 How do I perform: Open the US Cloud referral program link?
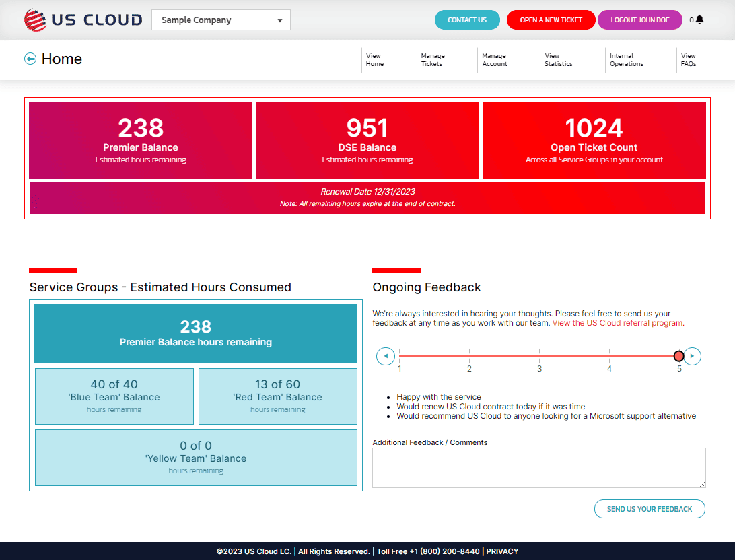point(617,323)
